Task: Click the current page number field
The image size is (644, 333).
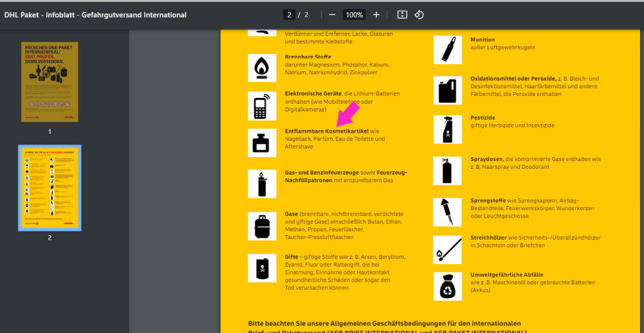Action: click(x=289, y=15)
